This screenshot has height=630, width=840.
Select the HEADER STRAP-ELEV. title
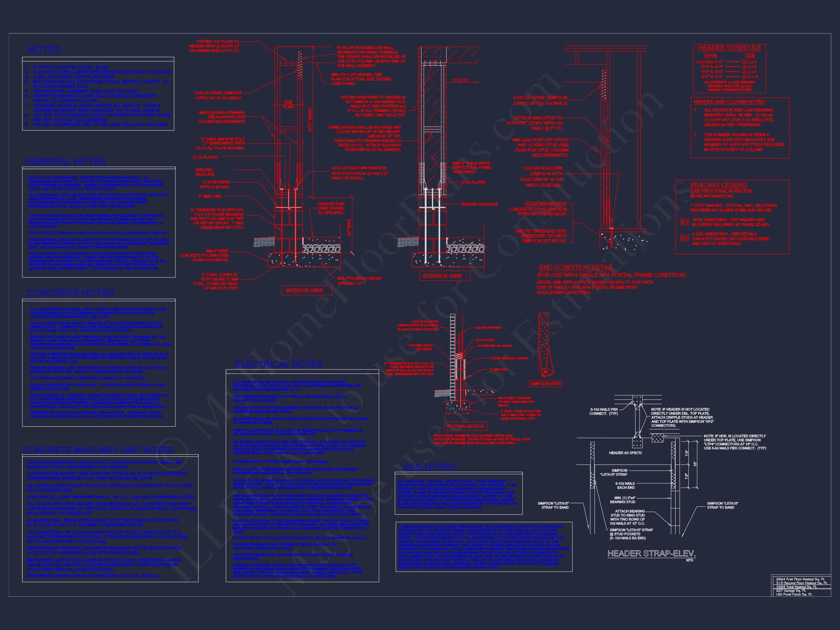[651, 554]
